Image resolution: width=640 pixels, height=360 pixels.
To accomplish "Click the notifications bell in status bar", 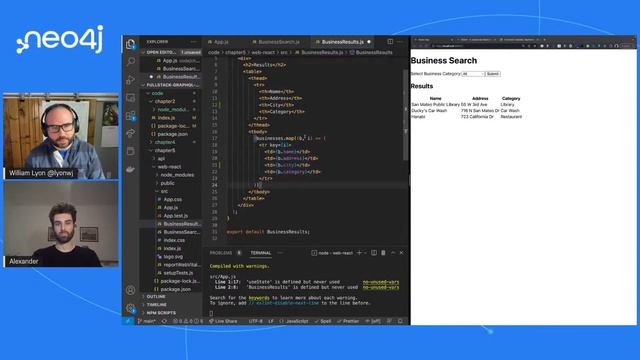I will click(400, 321).
